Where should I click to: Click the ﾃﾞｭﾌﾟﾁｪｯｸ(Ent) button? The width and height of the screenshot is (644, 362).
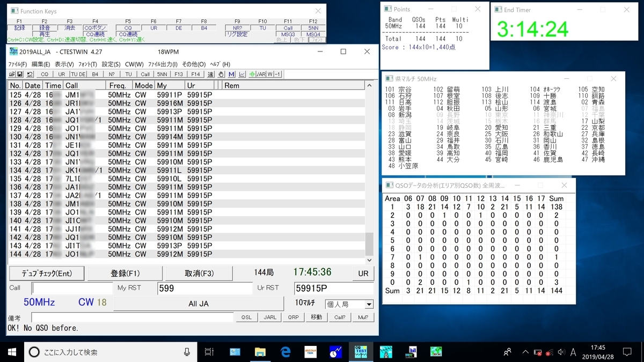coord(46,273)
